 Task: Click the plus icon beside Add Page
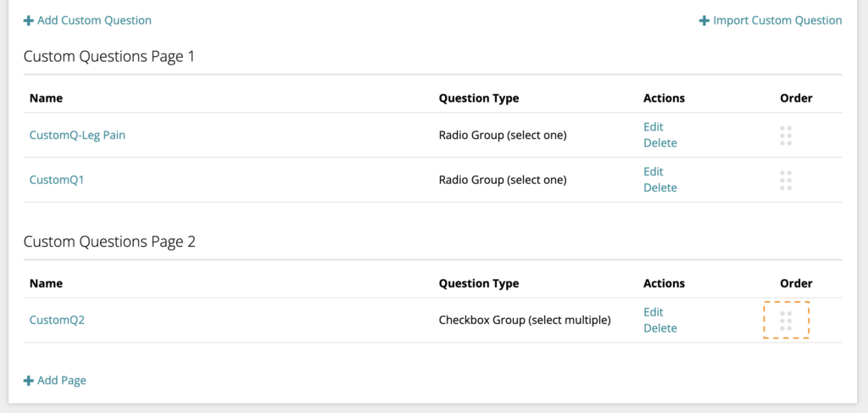[x=28, y=381]
